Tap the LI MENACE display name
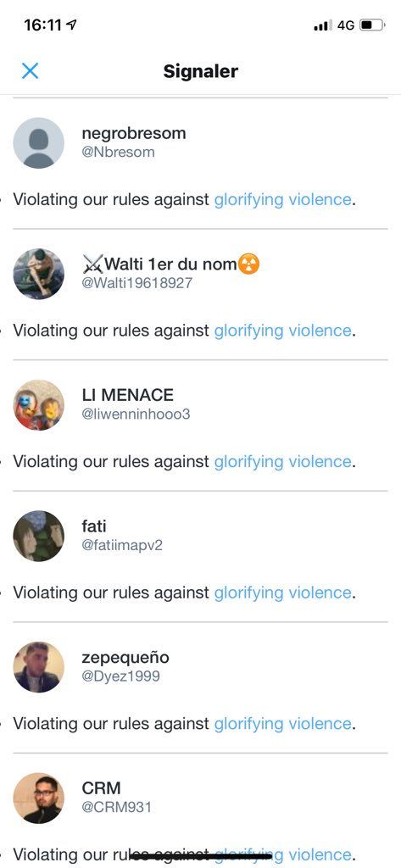The image size is (401, 868). pyautogui.click(x=127, y=395)
